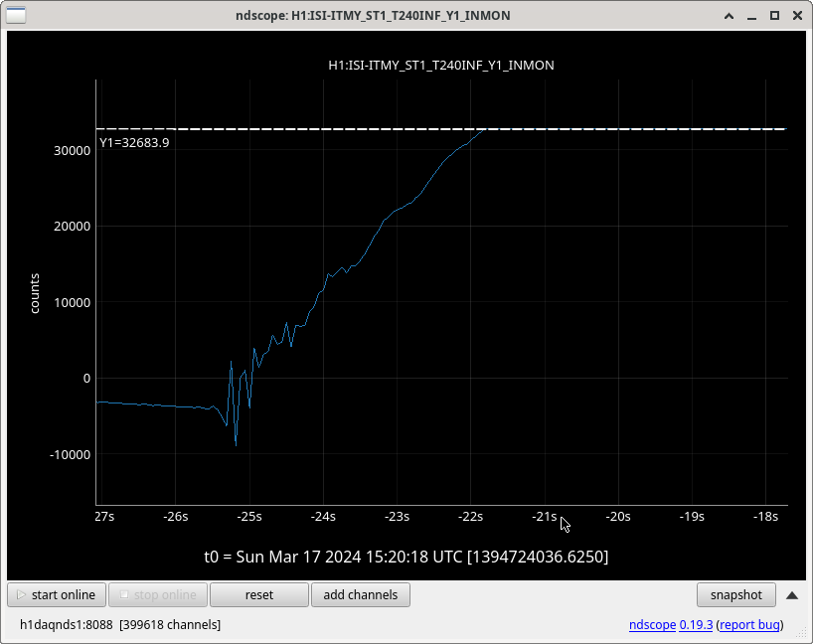Screen dimensions: 813x644
Task: Click the window menu icon in the title bar
Action: pyautogui.click(x=17, y=16)
